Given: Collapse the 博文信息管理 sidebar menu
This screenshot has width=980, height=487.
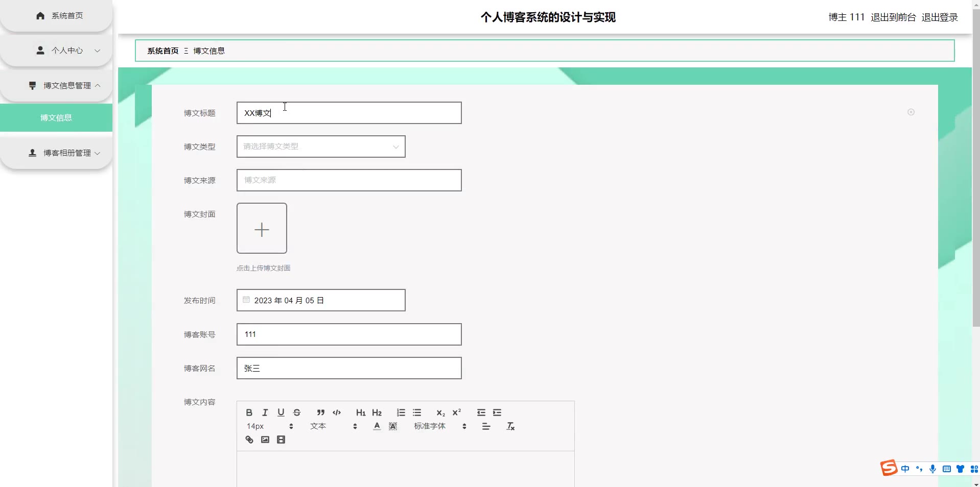Looking at the screenshot, I should [x=56, y=85].
